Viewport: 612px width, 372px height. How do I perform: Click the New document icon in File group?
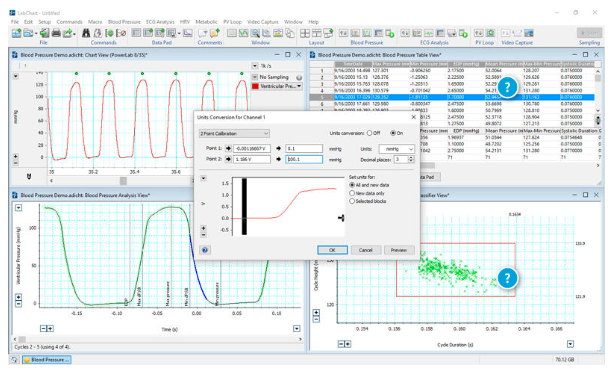(x=16, y=33)
